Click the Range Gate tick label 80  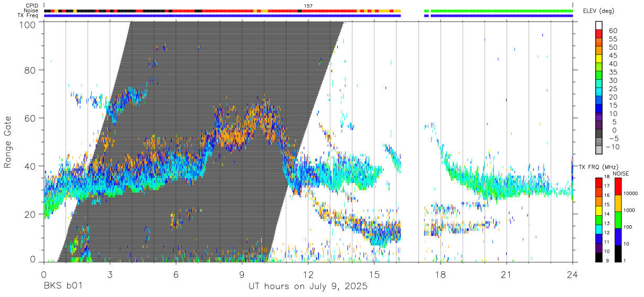tap(31, 70)
